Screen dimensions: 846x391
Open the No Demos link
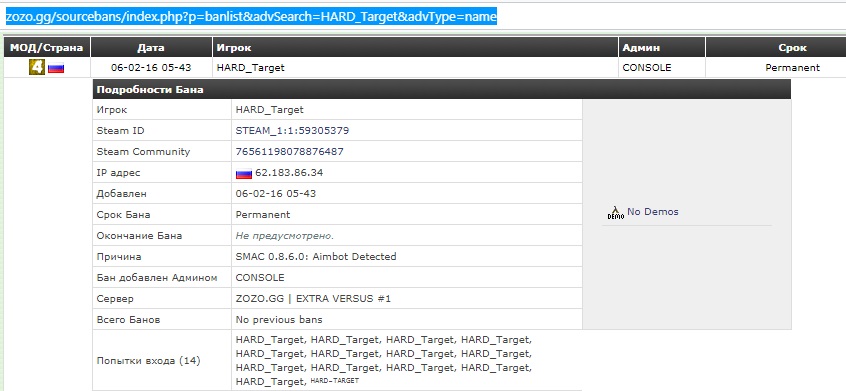pyautogui.click(x=652, y=212)
